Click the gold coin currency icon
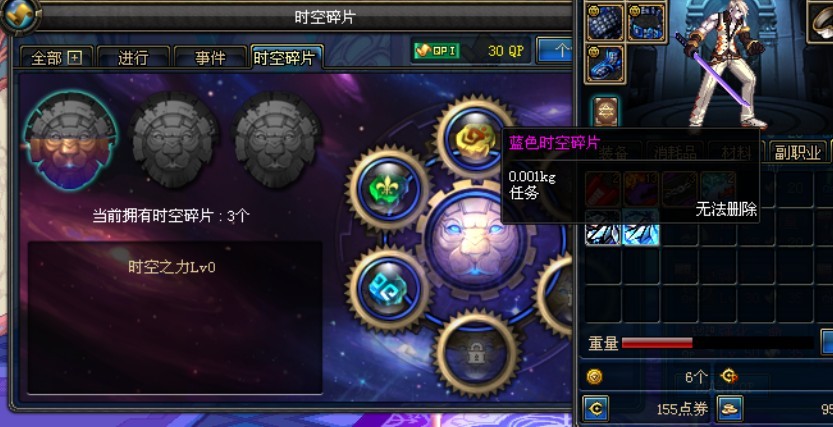The width and height of the screenshot is (833, 427). coord(594,377)
